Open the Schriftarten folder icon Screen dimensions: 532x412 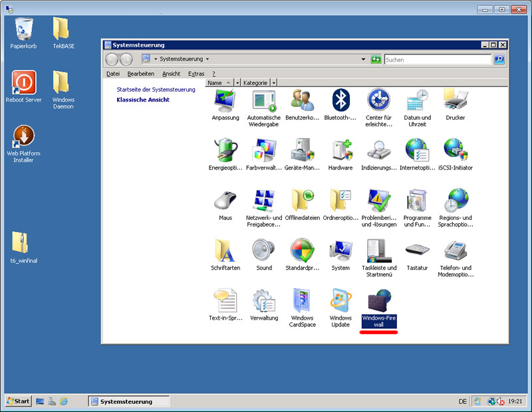point(225,255)
